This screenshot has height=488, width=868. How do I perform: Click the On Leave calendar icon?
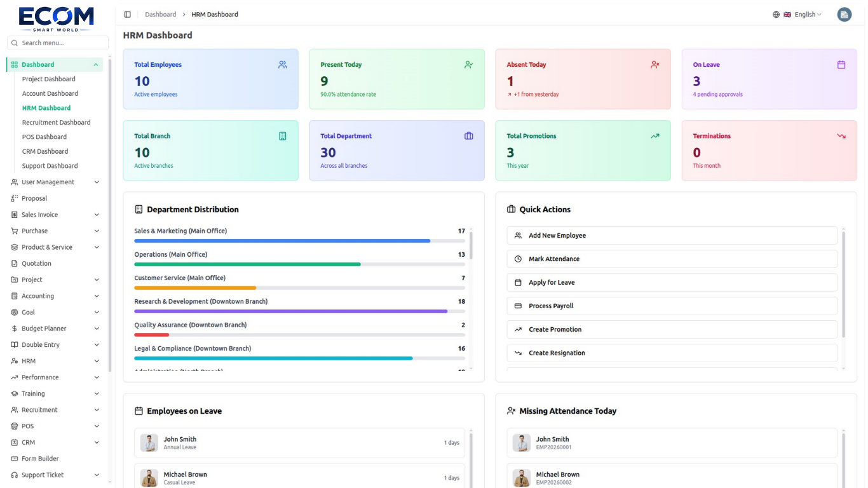[x=841, y=65]
